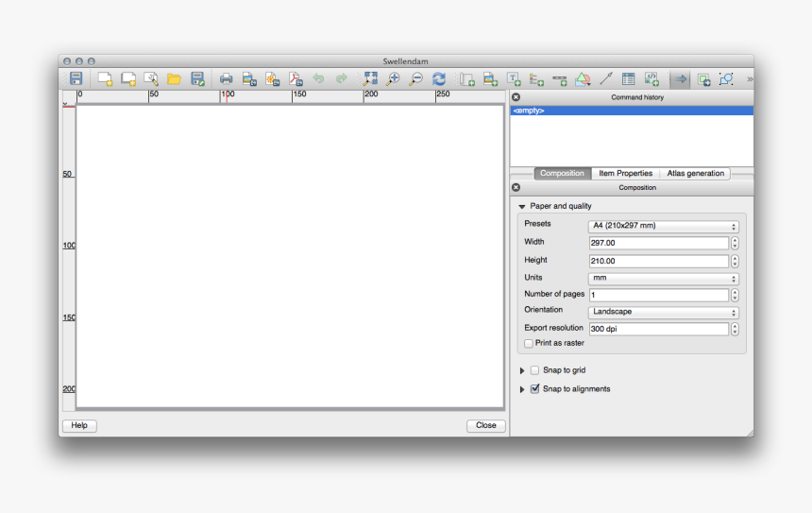812x513 pixels.
Task: Switch to the Item Properties tab
Action: click(x=626, y=173)
